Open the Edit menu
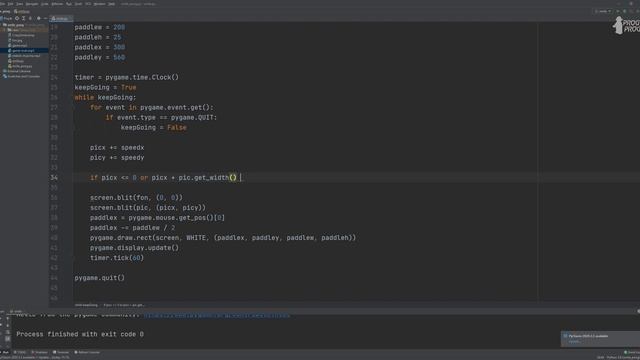The width and height of the screenshot is (640, 360). 11,4
